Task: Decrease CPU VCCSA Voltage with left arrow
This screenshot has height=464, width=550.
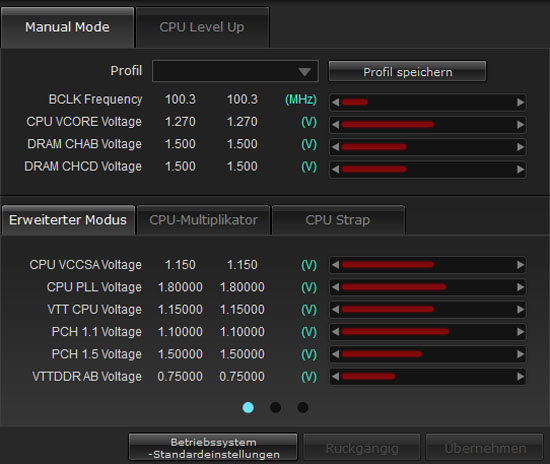Action: [x=335, y=265]
